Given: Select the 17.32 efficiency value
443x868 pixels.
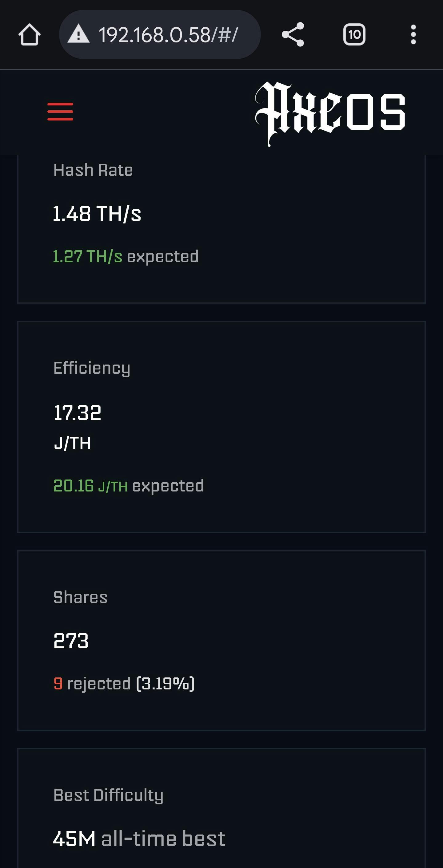Looking at the screenshot, I should [78, 413].
